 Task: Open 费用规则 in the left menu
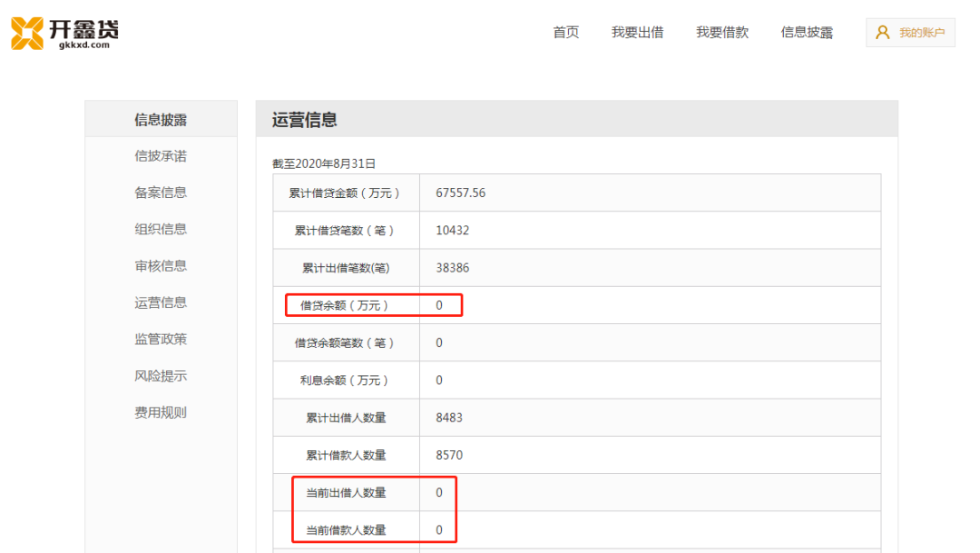[161, 412]
